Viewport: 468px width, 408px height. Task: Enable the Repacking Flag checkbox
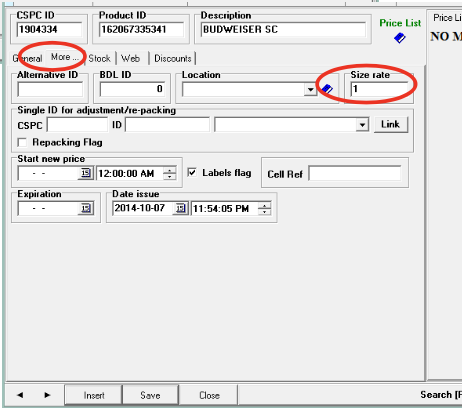(x=22, y=143)
